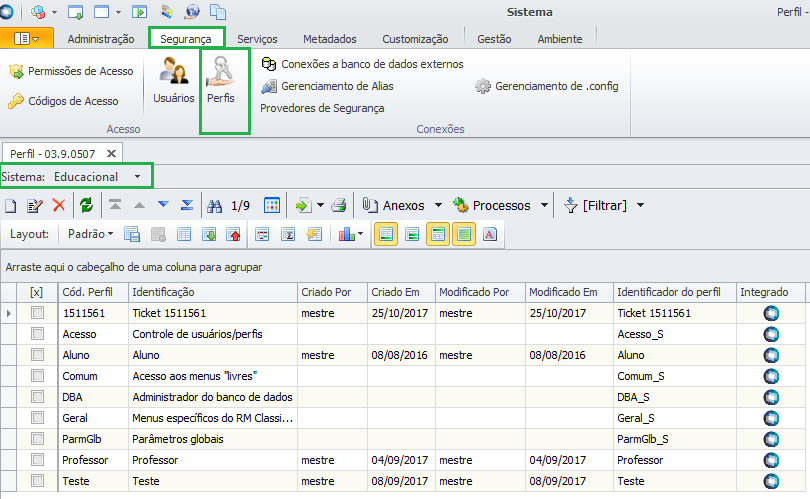Click the red X delete icon
810x499 pixels.
[59, 206]
